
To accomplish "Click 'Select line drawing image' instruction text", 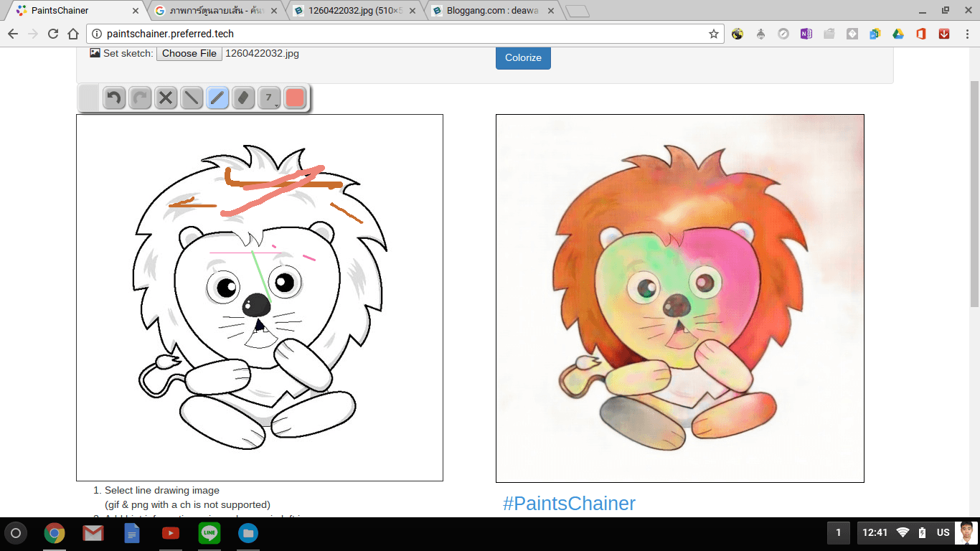I will coord(162,491).
